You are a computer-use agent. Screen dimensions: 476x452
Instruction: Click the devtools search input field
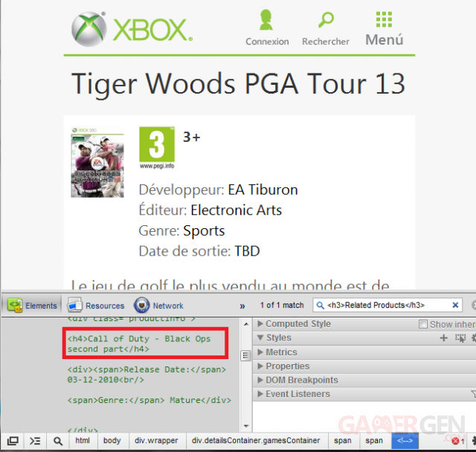coord(387,306)
